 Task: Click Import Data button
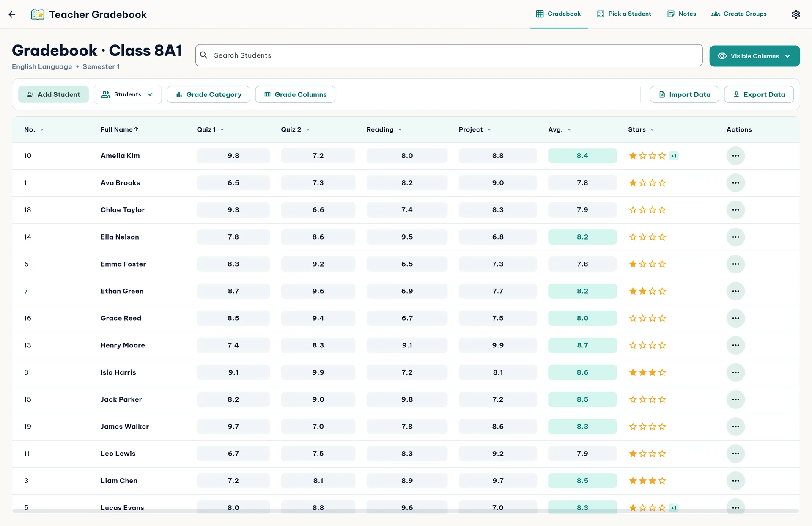pyautogui.click(x=684, y=94)
